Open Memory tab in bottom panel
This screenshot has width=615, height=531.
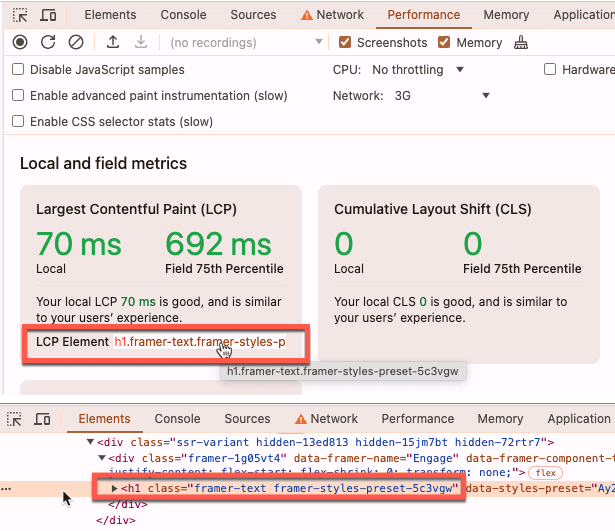coord(500,419)
